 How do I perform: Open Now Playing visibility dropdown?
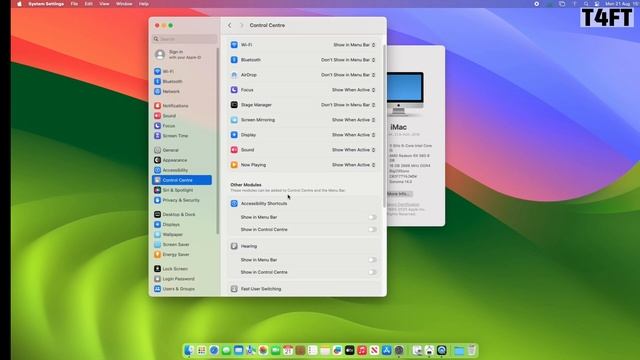pos(353,165)
